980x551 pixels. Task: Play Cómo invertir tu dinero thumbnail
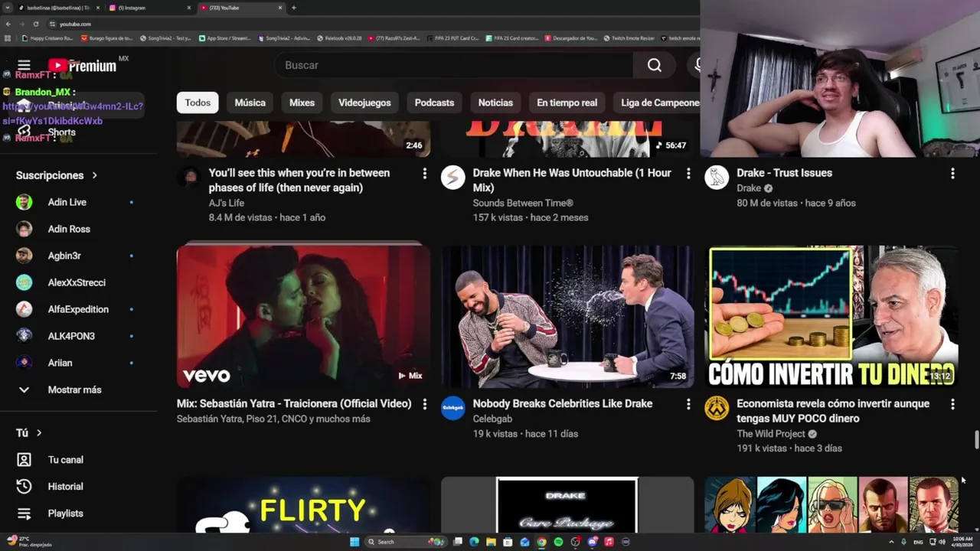pos(831,316)
